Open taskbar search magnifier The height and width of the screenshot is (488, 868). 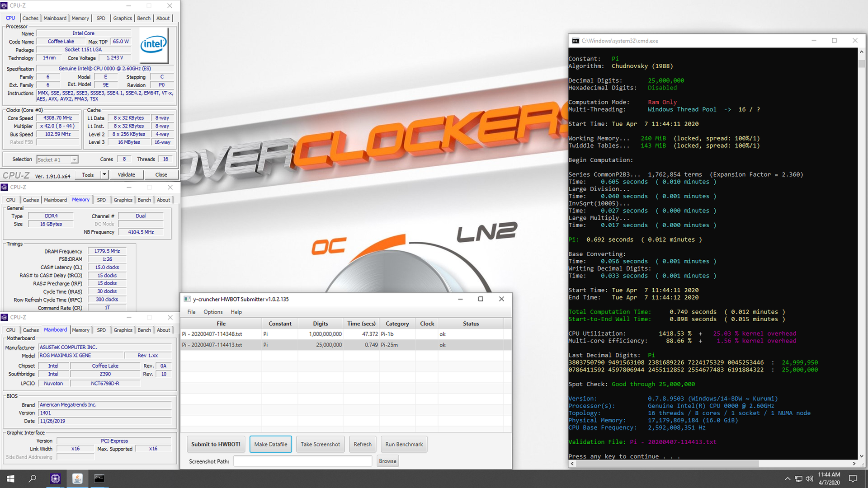[33, 479]
